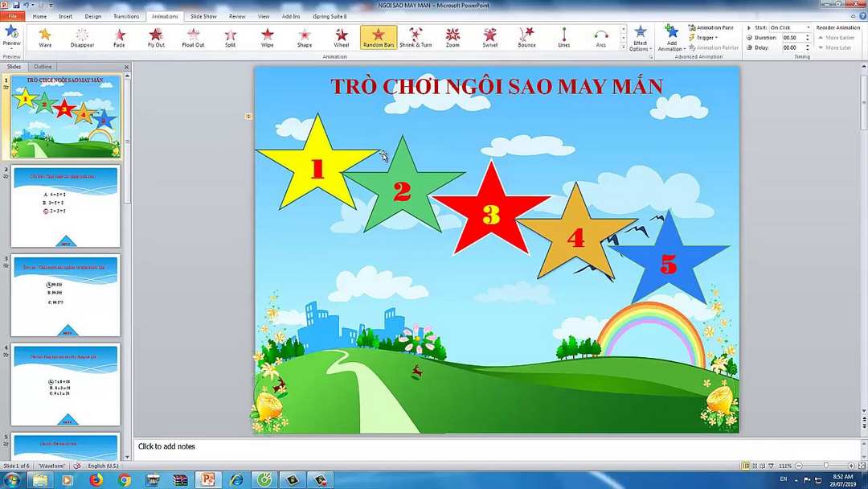The width and height of the screenshot is (868, 489).
Task: Preview the slide animations
Action: click(11, 36)
